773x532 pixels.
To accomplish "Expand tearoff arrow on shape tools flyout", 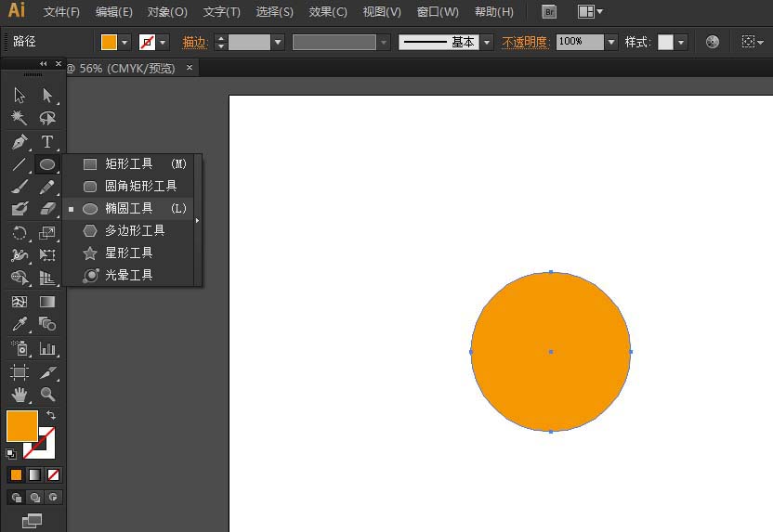I will click(198, 220).
